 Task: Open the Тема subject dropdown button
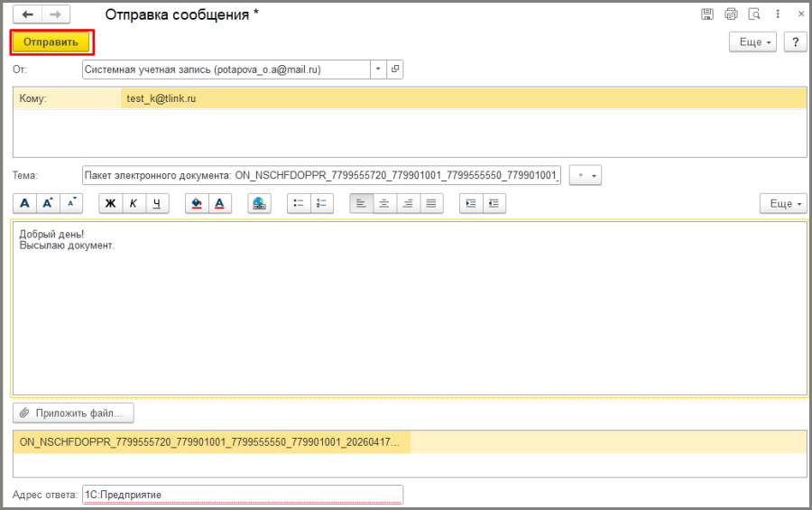coord(586,175)
